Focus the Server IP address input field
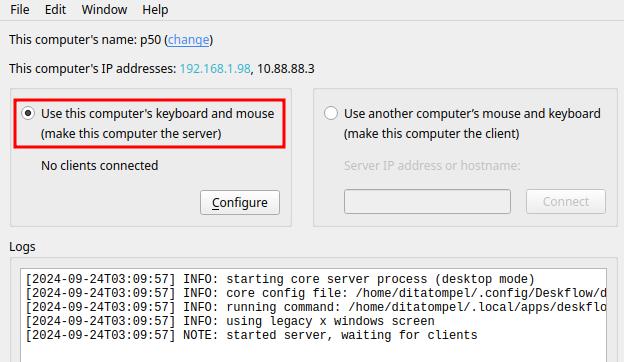 tap(427, 202)
